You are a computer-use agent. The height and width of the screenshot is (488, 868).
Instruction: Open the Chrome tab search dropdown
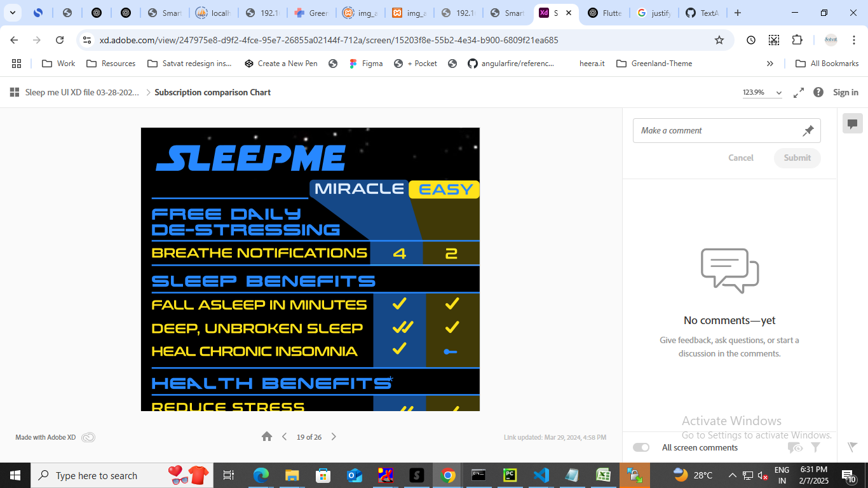click(12, 13)
